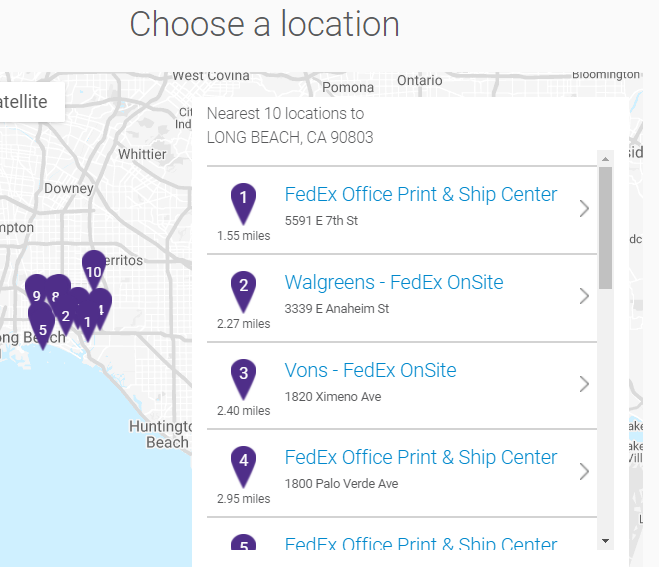Click map pin number 9
The height and width of the screenshot is (567, 659).
coord(35,292)
